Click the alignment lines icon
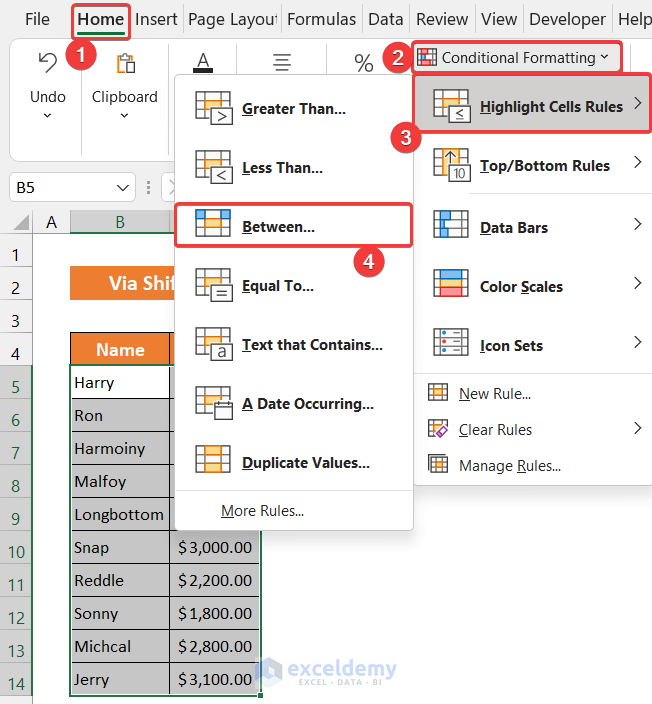This screenshot has width=652, height=704. pyautogui.click(x=282, y=62)
